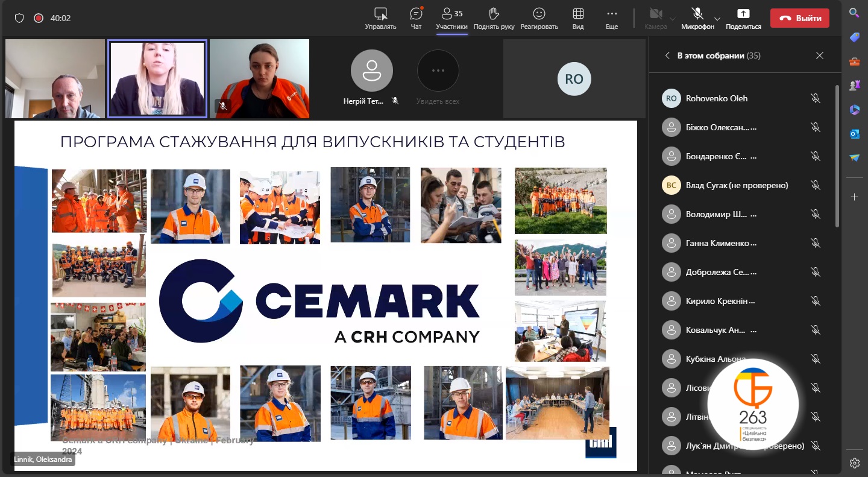Open search in the right sidebar
The height and width of the screenshot is (477, 868).
(854, 13)
